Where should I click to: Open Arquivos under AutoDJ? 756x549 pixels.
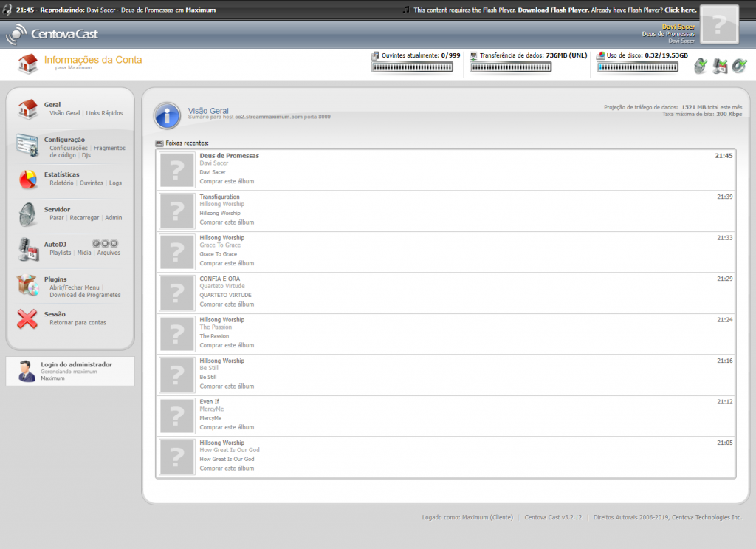(x=109, y=252)
